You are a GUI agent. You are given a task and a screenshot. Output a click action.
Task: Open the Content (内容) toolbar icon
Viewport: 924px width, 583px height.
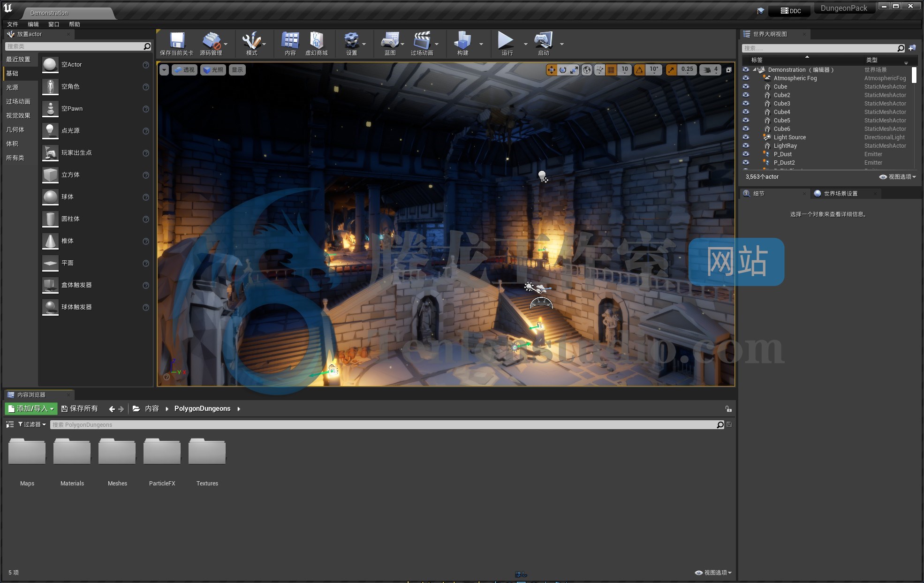(x=290, y=40)
